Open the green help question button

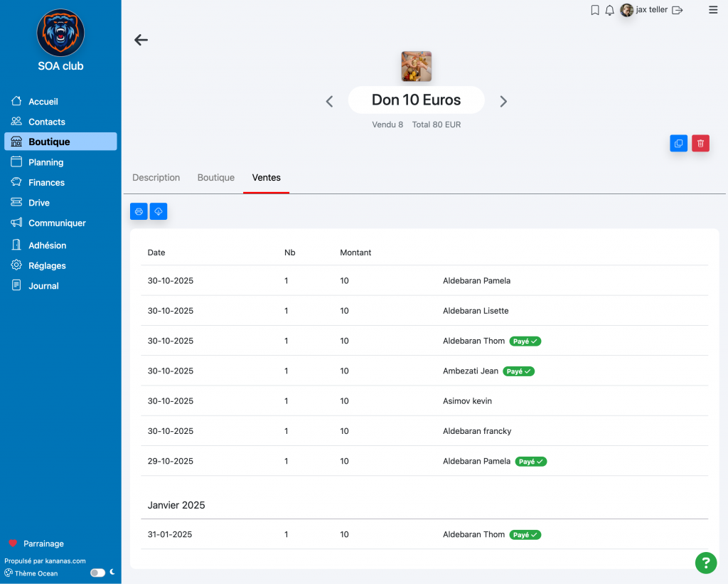(x=705, y=563)
